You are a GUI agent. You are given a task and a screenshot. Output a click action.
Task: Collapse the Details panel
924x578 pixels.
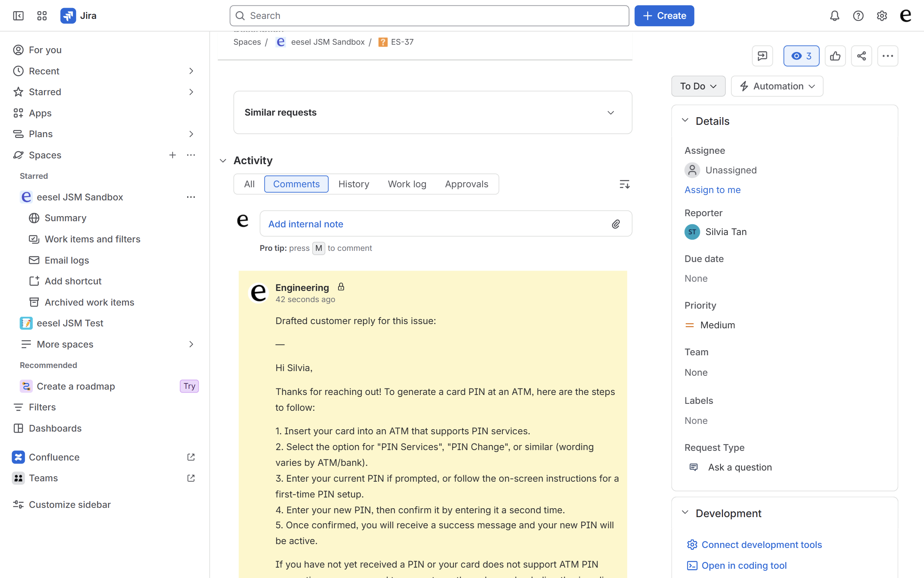tap(685, 120)
